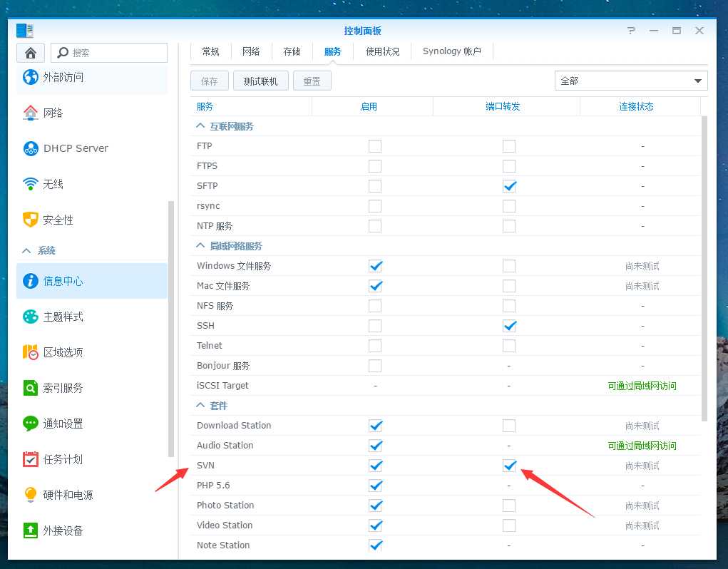Collapse the 互联网服务 section
Screen dimensions: 728x569
coord(200,125)
